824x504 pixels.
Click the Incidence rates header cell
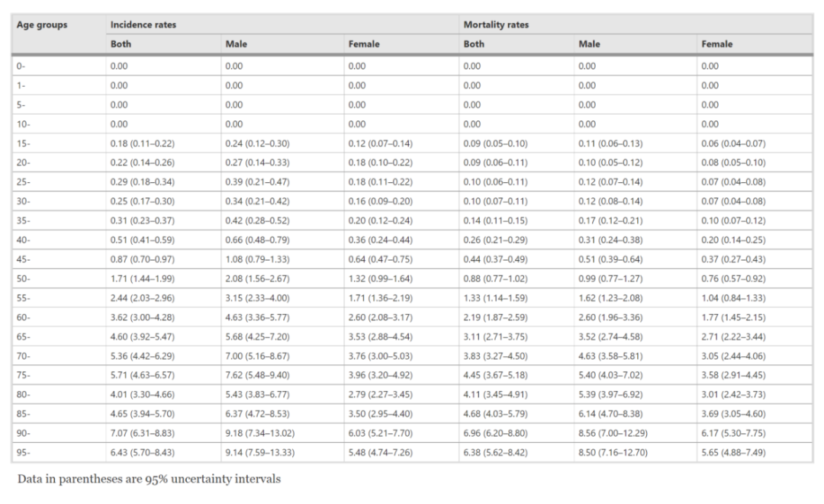[143, 24]
